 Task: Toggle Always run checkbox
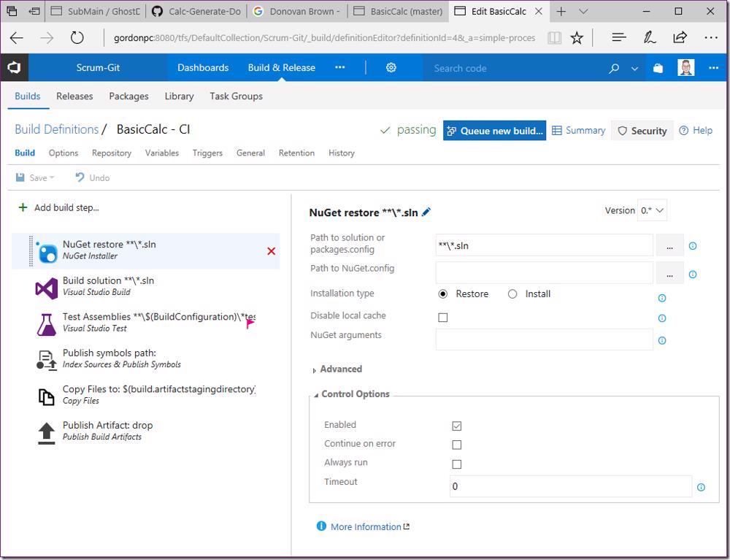(457, 464)
